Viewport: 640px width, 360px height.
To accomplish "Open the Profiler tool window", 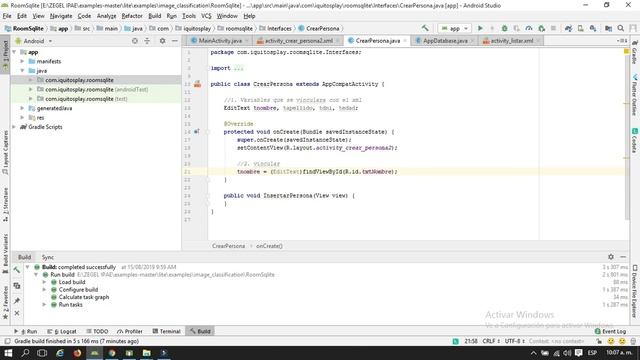I will [130, 331].
